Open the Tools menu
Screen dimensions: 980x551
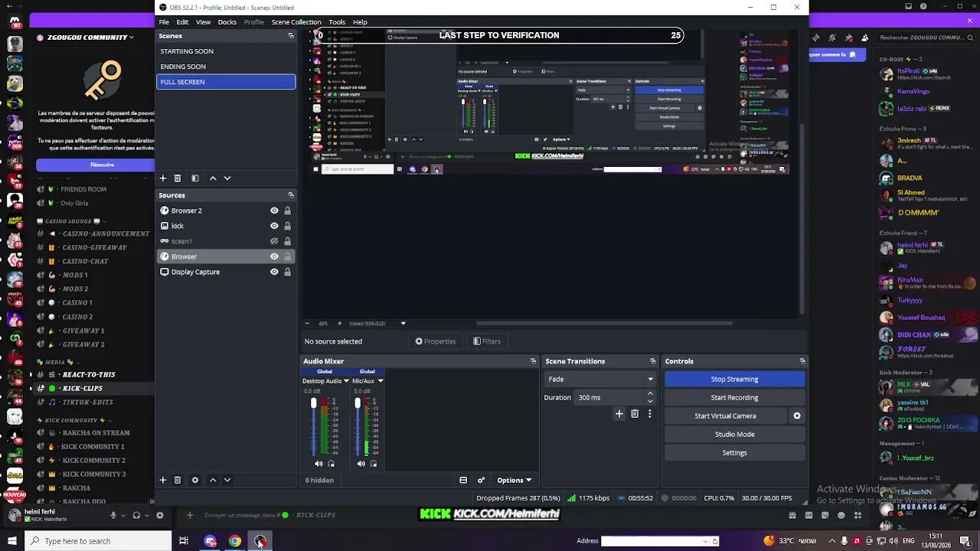337,22
